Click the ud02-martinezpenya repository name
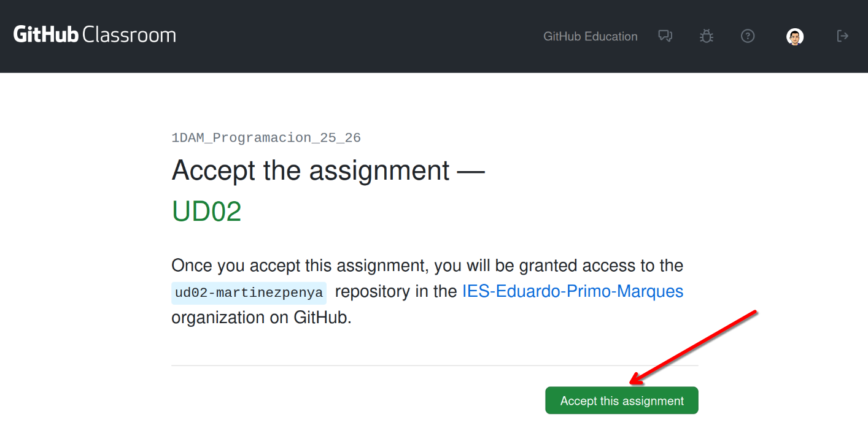Screen dimensions: 868x436 [x=249, y=293]
